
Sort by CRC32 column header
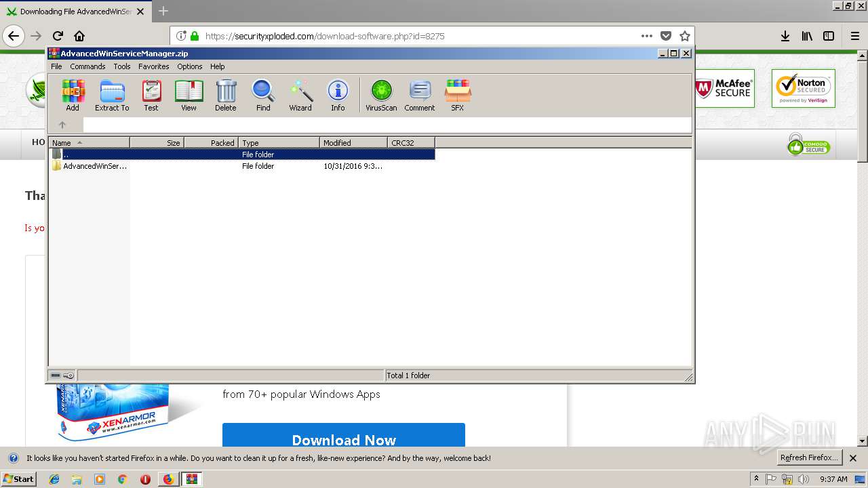pos(412,142)
